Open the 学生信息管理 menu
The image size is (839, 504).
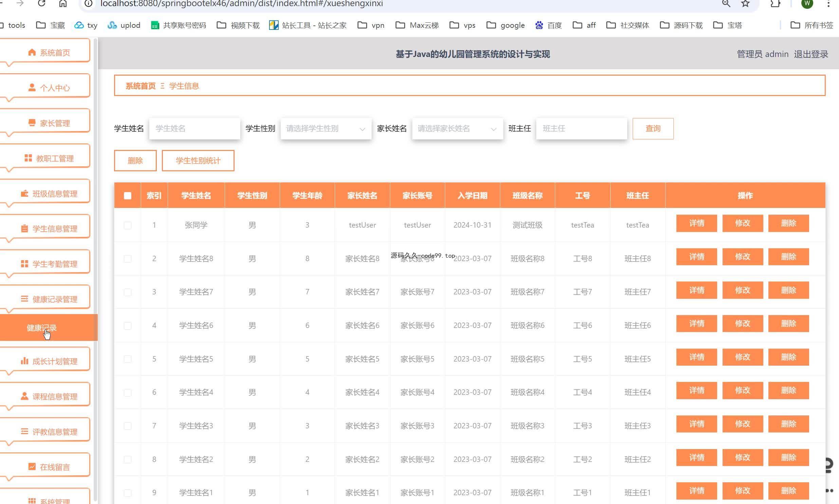tap(45, 226)
